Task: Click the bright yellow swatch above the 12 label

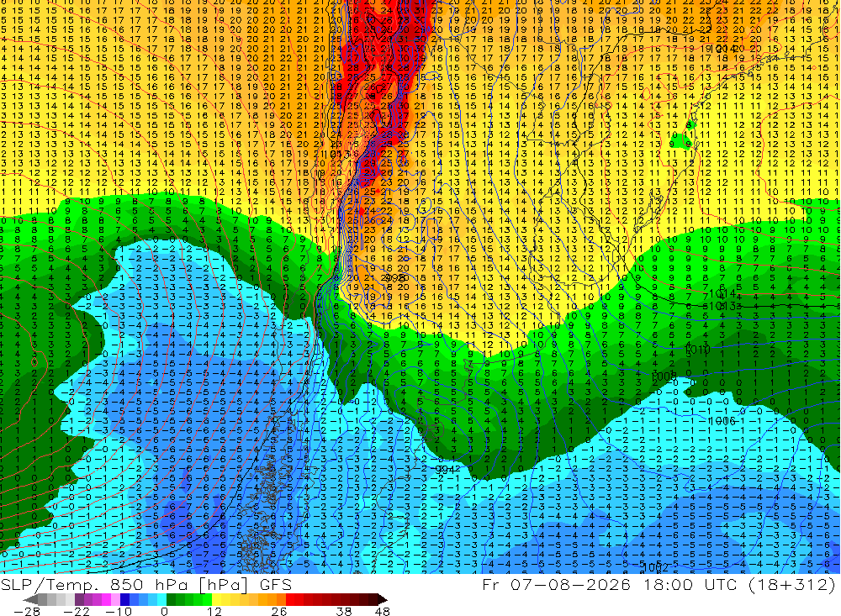Action: point(217,599)
